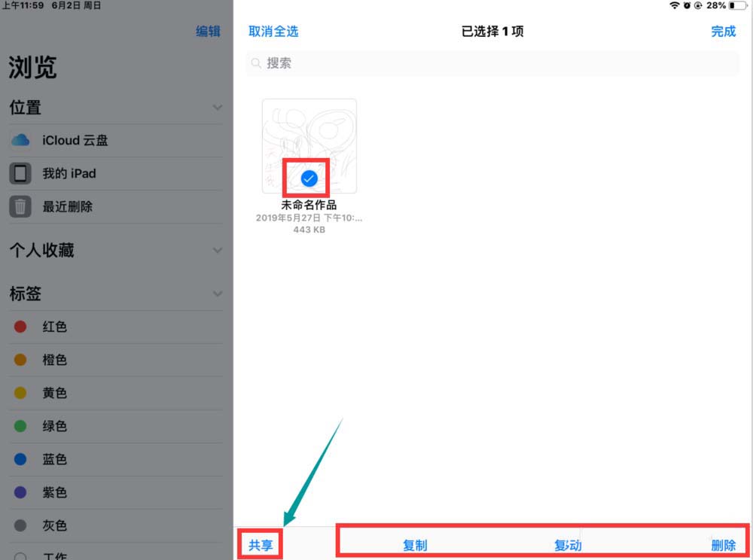
Task: Select the 红色 red tag dot
Action: 20,327
